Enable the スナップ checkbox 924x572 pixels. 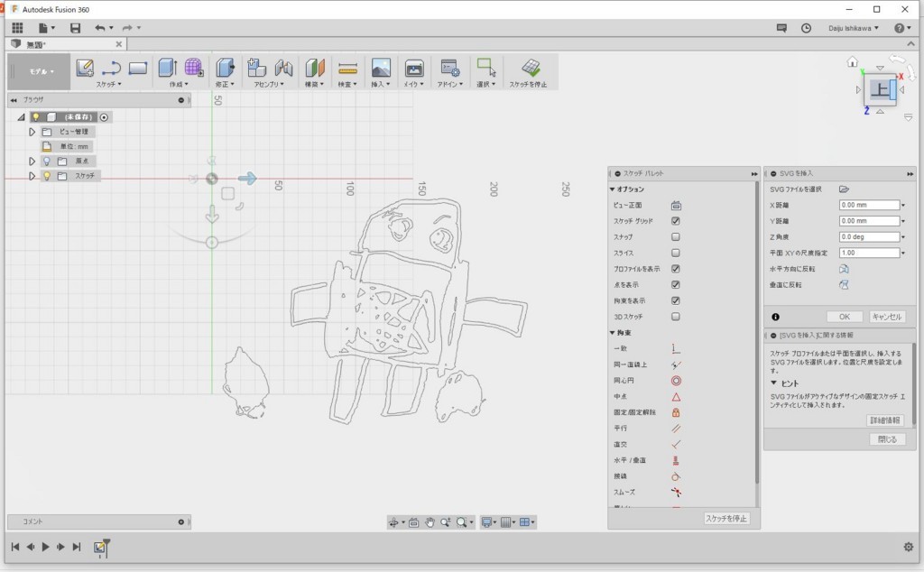pyautogui.click(x=675, y=236)
